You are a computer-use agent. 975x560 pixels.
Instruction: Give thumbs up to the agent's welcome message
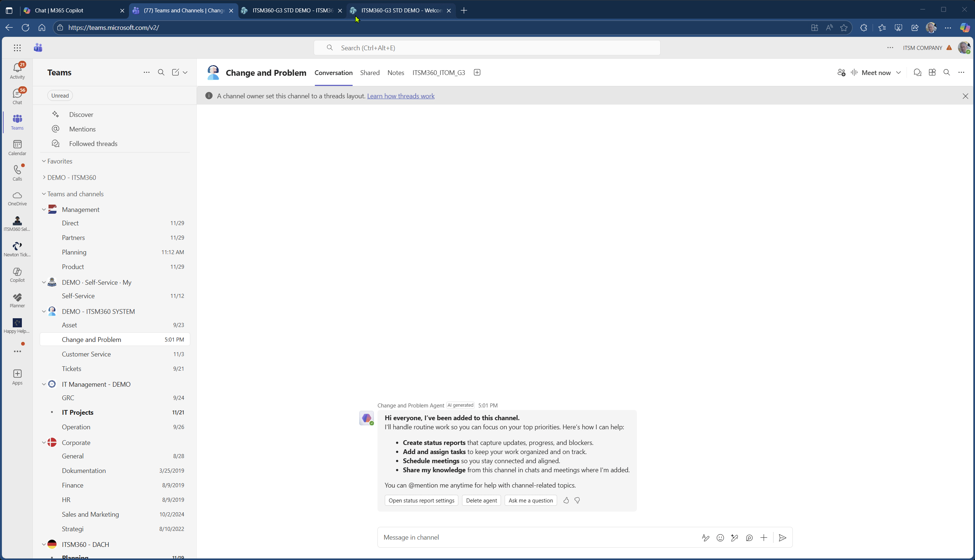[x=565, y=500]
